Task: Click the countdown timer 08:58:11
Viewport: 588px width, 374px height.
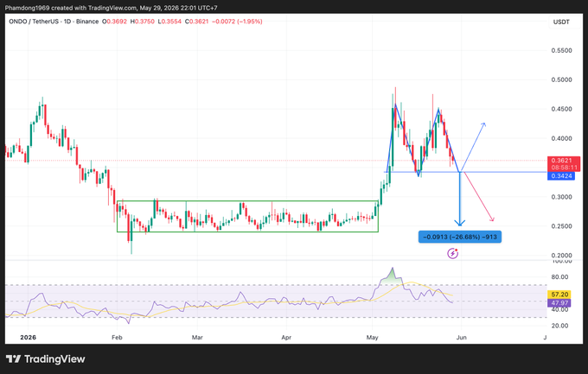Action: [564, 168]
